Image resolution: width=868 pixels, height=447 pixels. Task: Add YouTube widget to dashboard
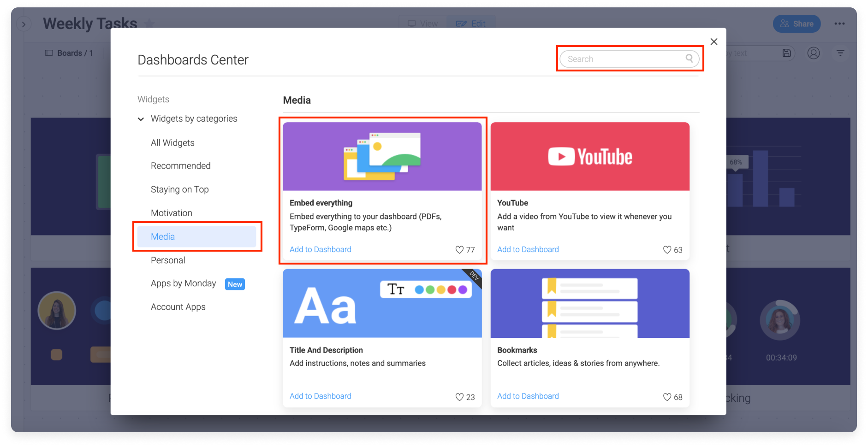click(x=528, y=249)
